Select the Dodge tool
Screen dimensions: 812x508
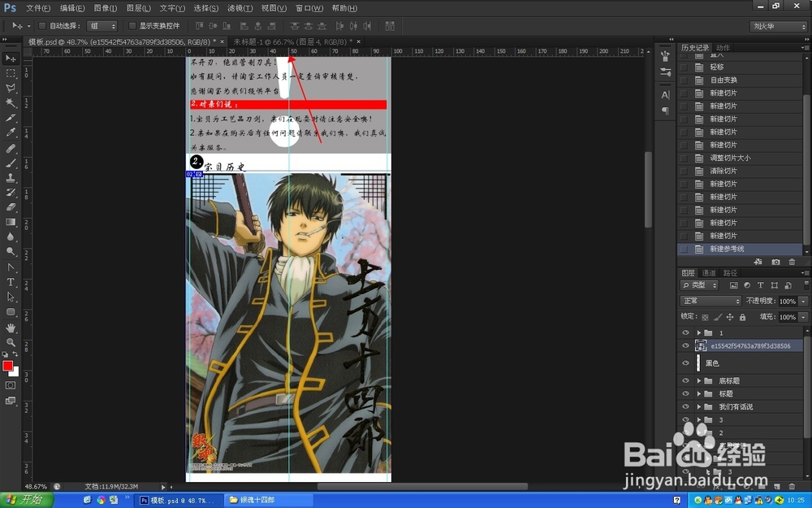click(x=11, y=251)
